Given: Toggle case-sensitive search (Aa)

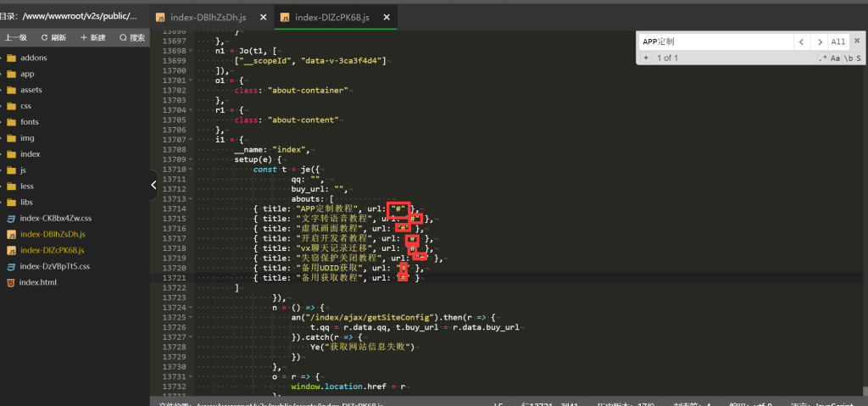Looking at the screenshot, I should pyautogui.click(x=835, y=58).
